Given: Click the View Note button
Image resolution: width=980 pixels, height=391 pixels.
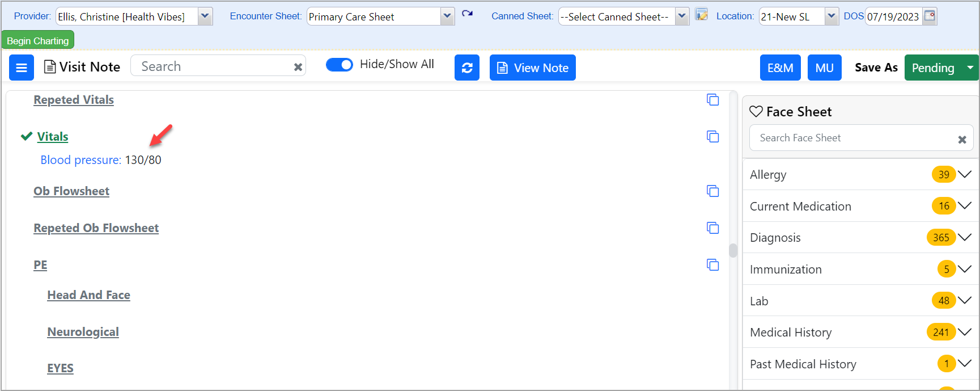Looking at the screenshot, I should coord(533,68).
